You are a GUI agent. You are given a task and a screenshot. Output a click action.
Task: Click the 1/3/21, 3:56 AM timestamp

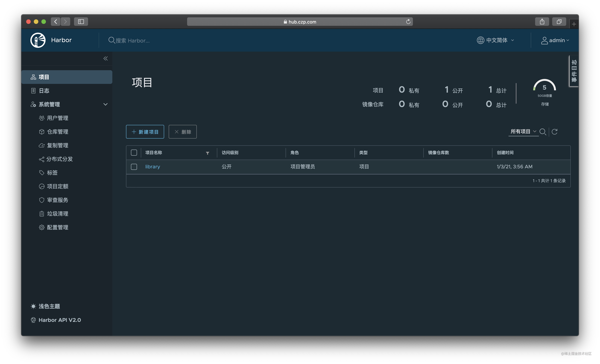tap(515, 167)
